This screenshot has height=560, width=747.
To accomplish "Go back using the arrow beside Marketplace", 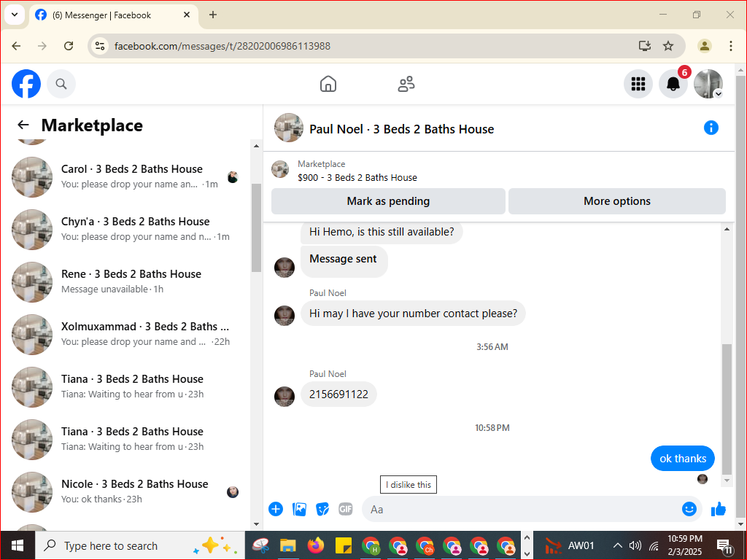I will pos(23,125).
